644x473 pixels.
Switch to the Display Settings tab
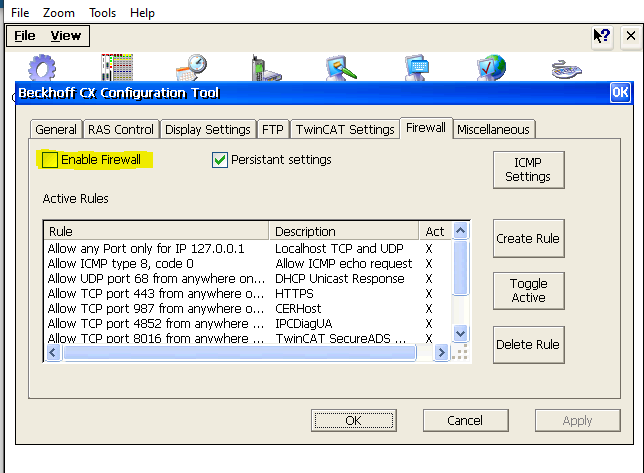[x=208, y=129]
